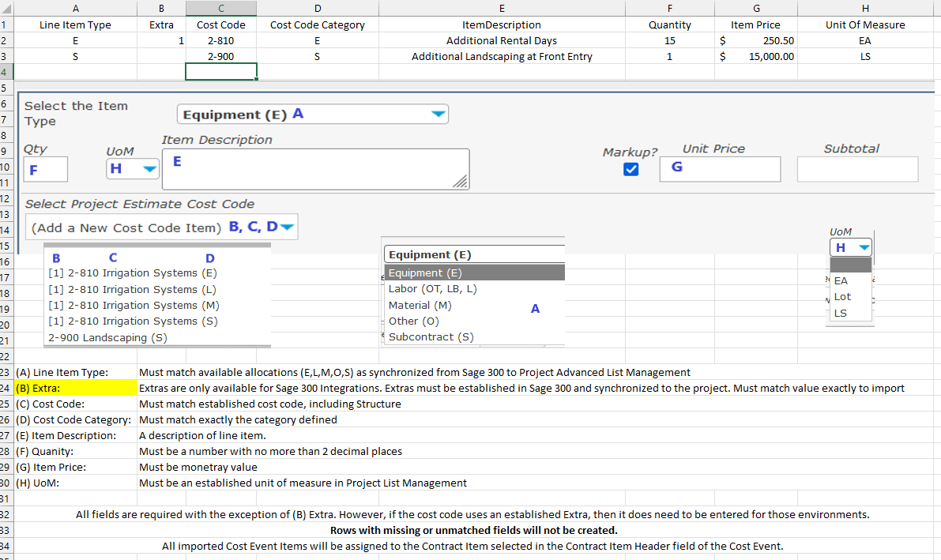Click the (H) UoM: label cell

click(76, 483)
